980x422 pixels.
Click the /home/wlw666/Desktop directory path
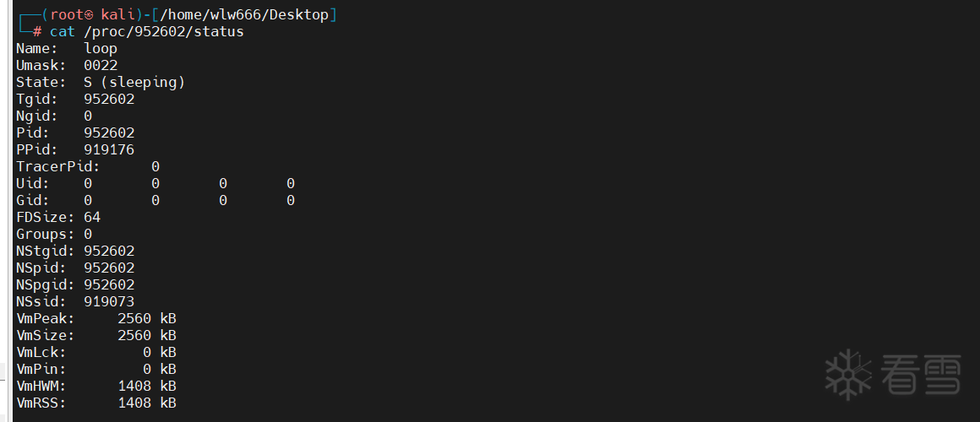(244, 14)
